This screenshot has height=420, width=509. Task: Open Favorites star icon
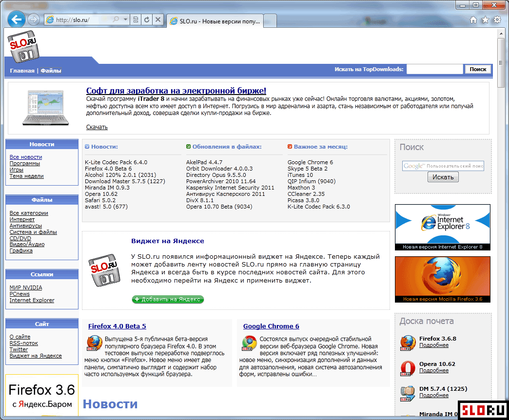pos(485,20)
